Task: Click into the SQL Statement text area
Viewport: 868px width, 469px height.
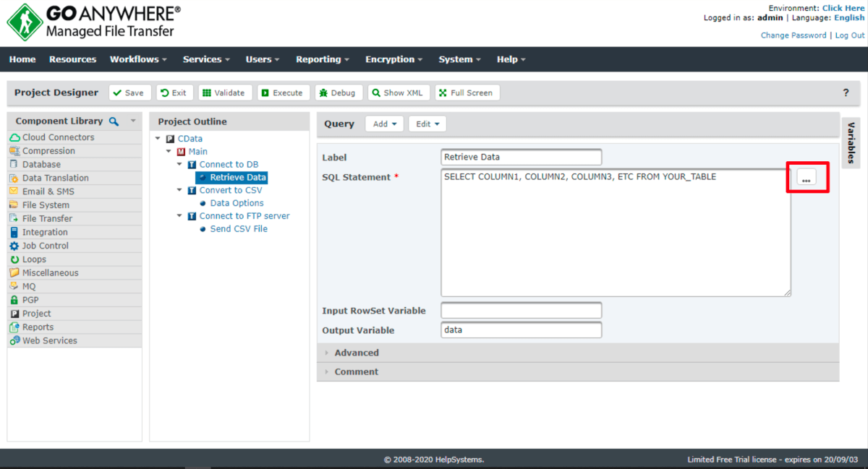Action: [x=616, y=233]
